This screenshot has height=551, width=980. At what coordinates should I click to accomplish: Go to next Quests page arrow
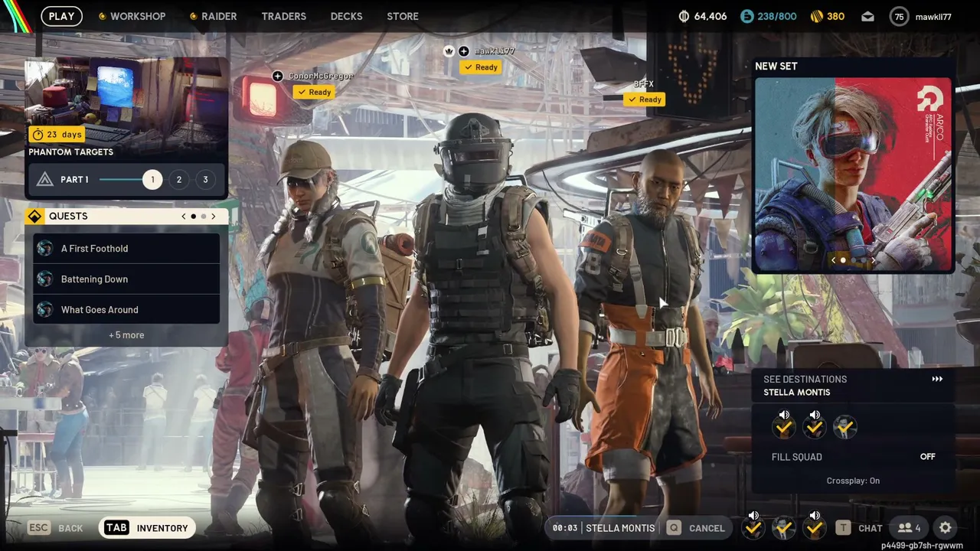(x=214, y=217)
